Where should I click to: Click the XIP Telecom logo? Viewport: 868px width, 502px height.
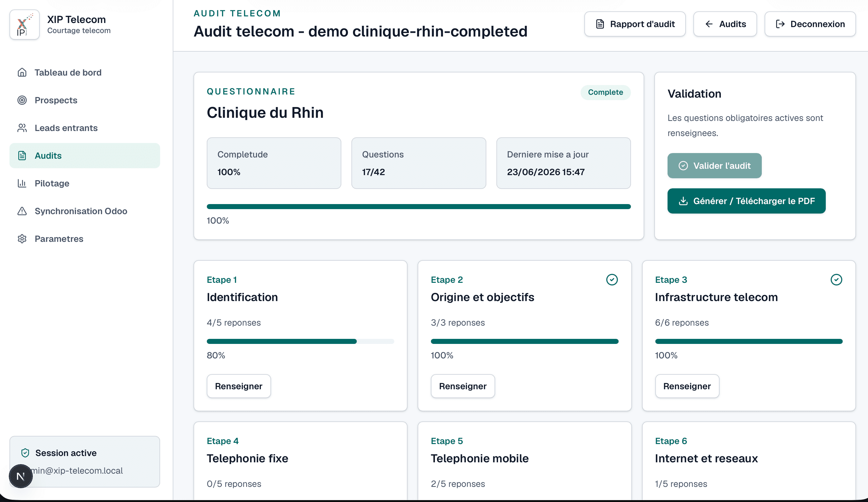[x=25, y=25]
